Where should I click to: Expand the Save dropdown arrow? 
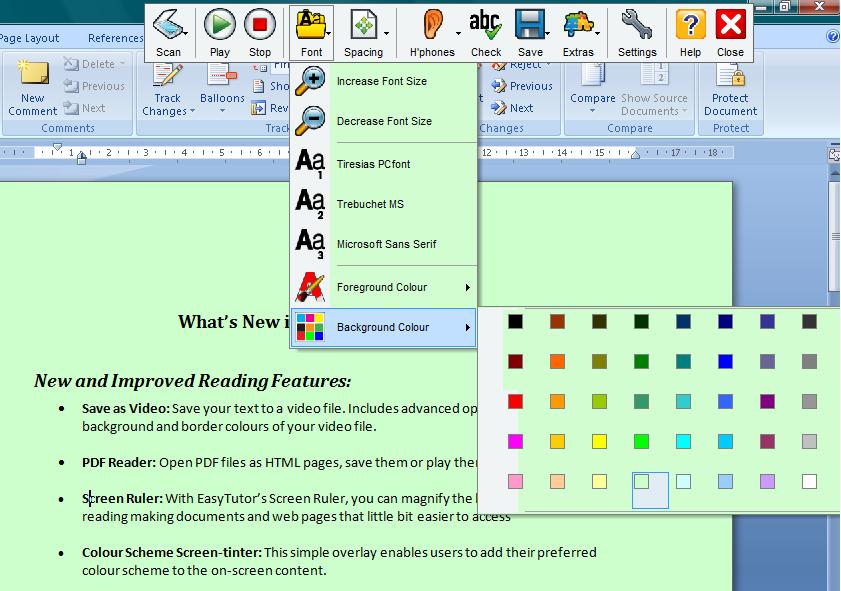[x=547, y=33]
